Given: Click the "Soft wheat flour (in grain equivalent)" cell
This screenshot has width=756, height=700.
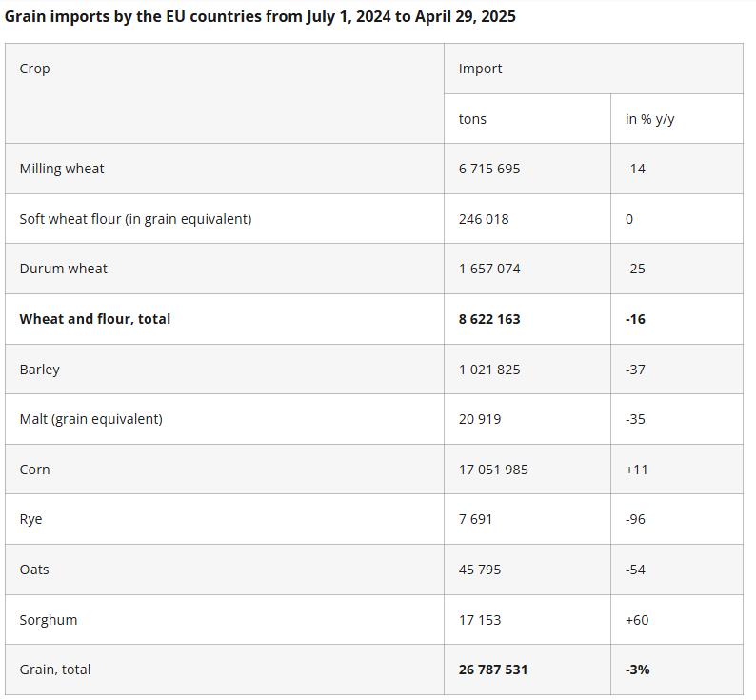Looking at the screenshot, I should 135,219.
